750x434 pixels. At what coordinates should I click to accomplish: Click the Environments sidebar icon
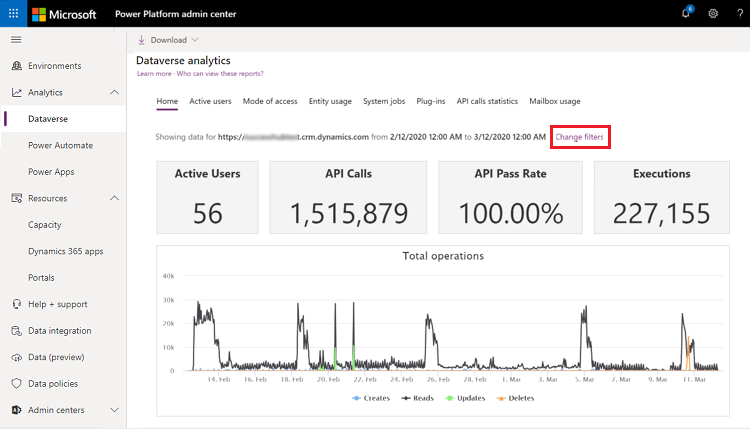click(17, 66)
